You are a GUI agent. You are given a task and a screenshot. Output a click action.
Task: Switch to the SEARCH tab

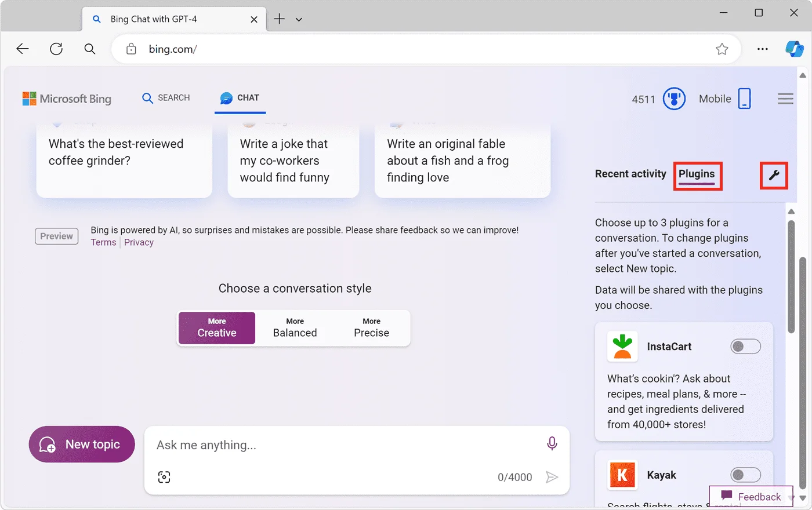point(166,98)
